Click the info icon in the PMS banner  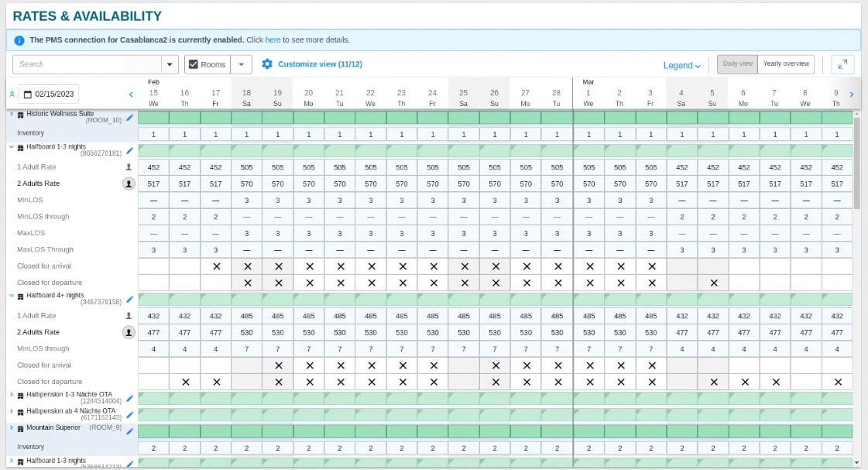coord(19,40)
